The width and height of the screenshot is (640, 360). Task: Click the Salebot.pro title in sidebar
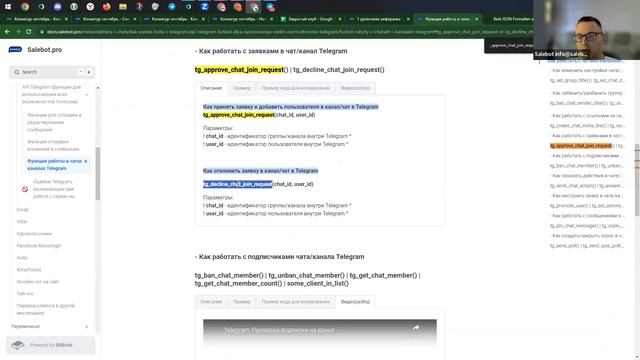[x=44, y=49]
